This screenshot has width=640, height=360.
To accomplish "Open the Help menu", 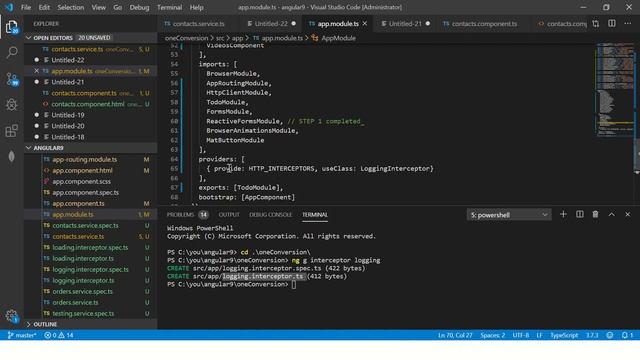I will click(x=196, y=7).
